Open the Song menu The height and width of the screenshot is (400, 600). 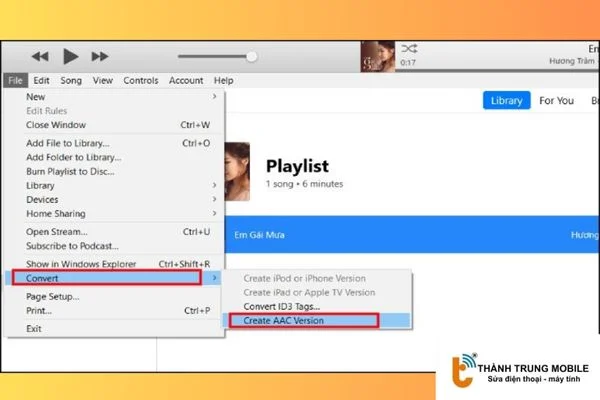pyautogui.click(x=71, y=80)
